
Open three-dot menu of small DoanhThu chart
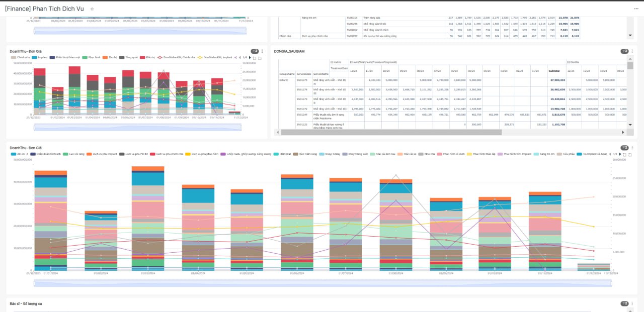point(263,51)
